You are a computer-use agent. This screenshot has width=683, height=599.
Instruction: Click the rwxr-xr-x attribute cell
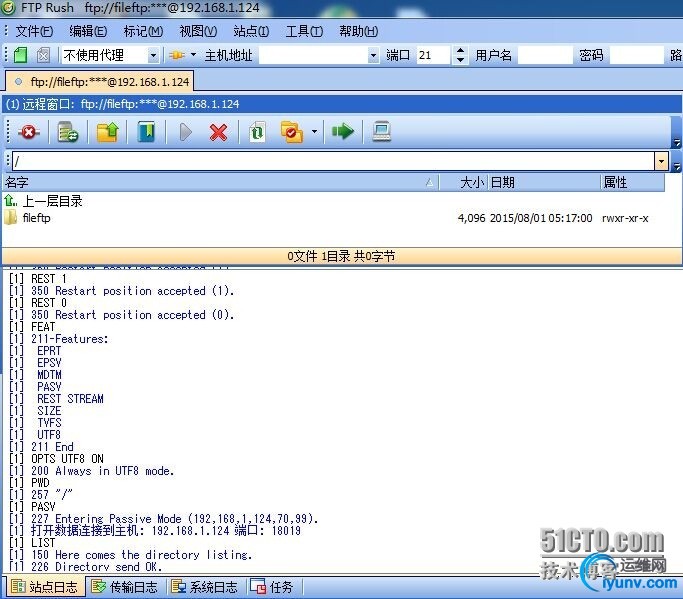(x=625, y=218)
